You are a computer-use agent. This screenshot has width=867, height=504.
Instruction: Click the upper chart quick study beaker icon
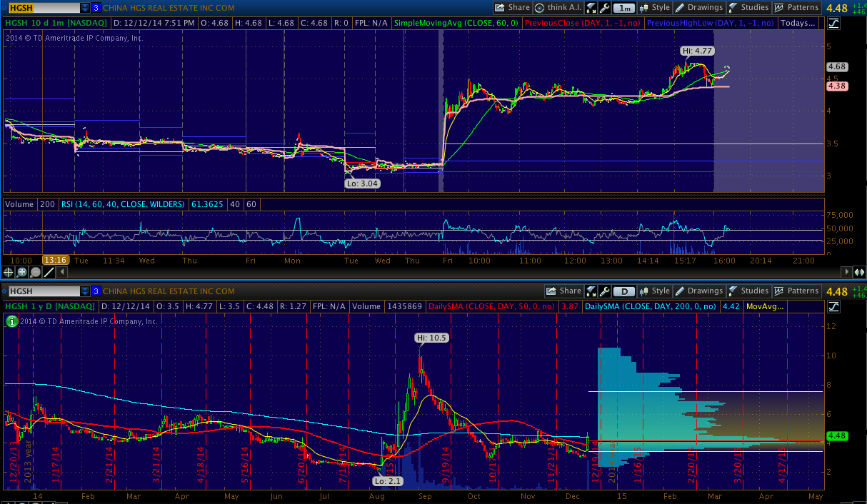tap(591, 8)
